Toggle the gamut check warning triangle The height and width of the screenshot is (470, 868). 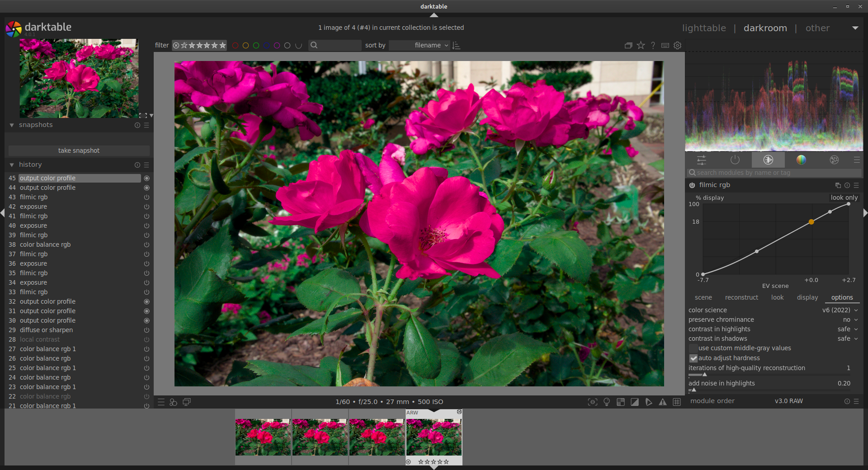662,402
